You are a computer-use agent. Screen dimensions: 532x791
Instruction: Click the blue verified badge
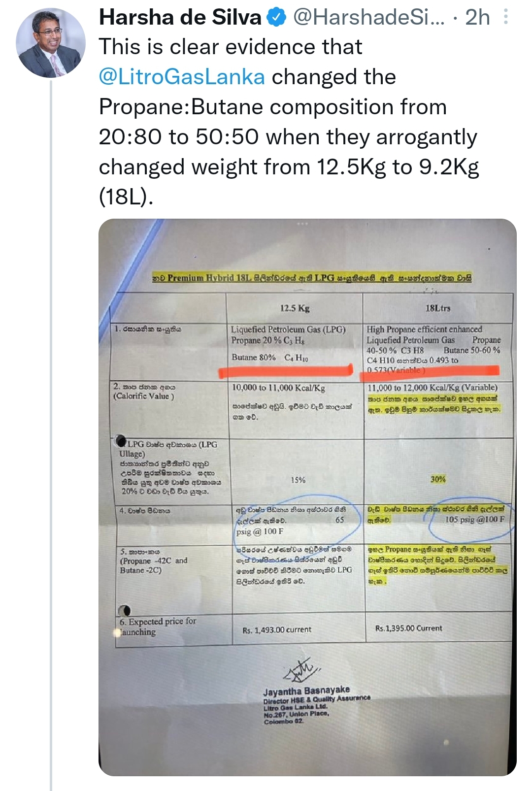[x=277, y=18]
